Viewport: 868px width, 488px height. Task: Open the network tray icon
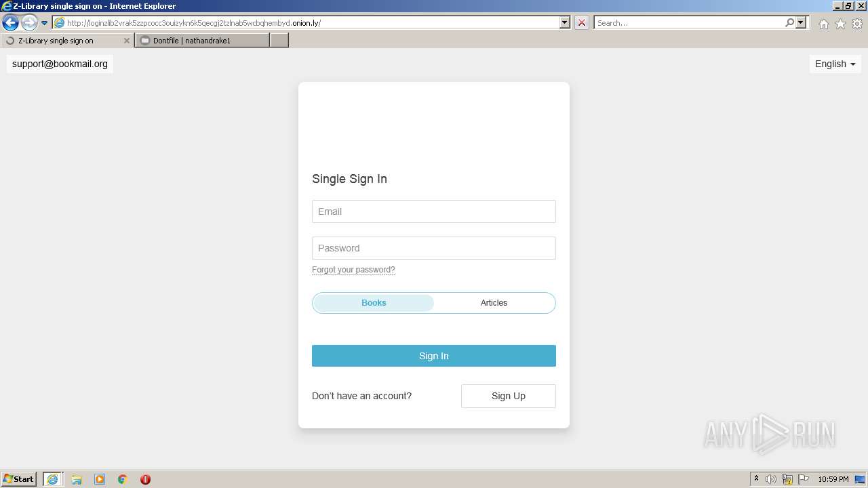point(787,479)
